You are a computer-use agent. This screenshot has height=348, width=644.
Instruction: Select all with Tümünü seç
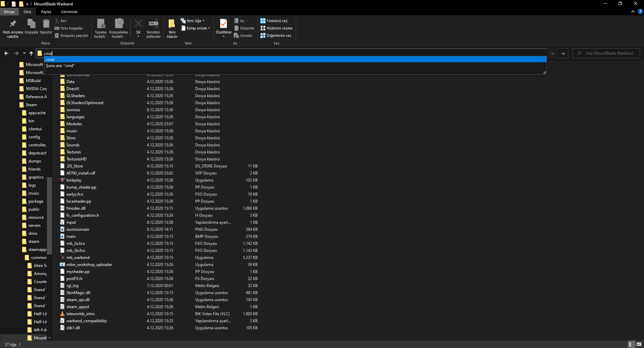tap(274, 21)
